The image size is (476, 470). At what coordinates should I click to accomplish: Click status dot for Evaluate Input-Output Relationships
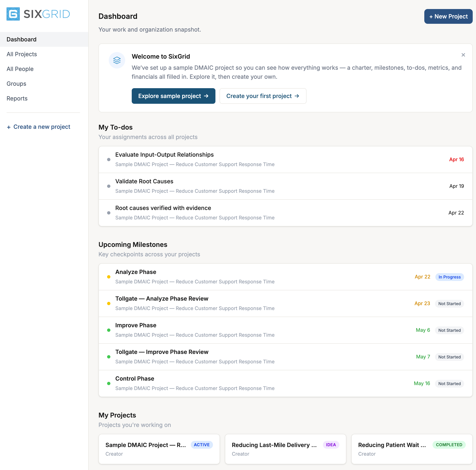click(109, 160)
